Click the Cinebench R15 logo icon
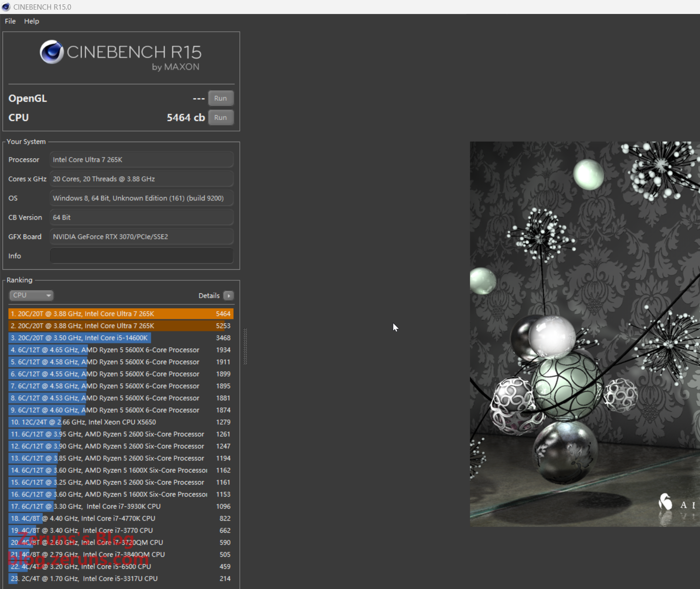 52,52
